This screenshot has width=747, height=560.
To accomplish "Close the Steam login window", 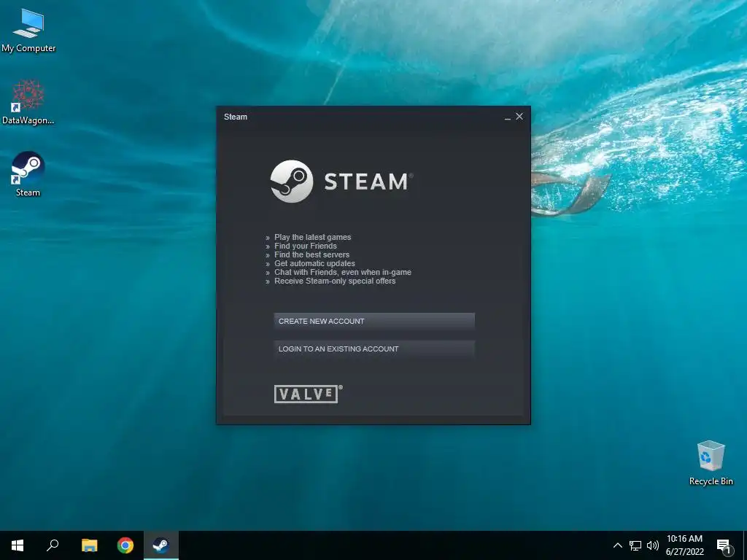I will click(x=519, y=116).
